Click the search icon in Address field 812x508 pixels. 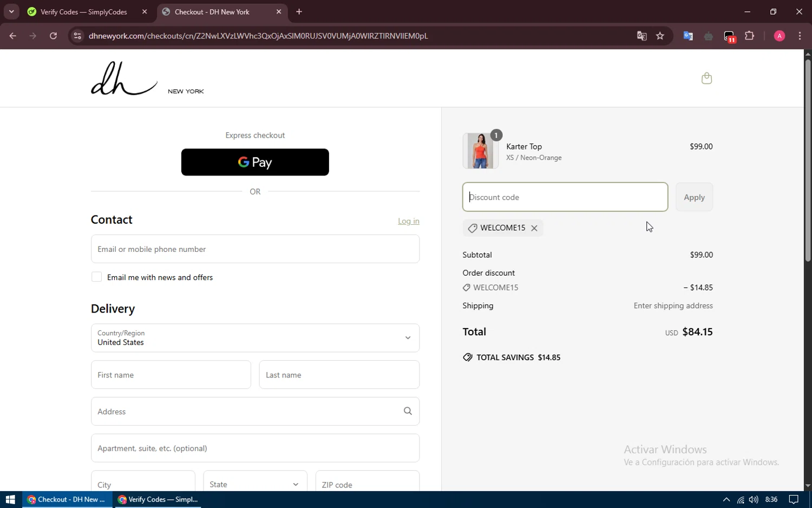pyautogui.click(x=408, y=412)
